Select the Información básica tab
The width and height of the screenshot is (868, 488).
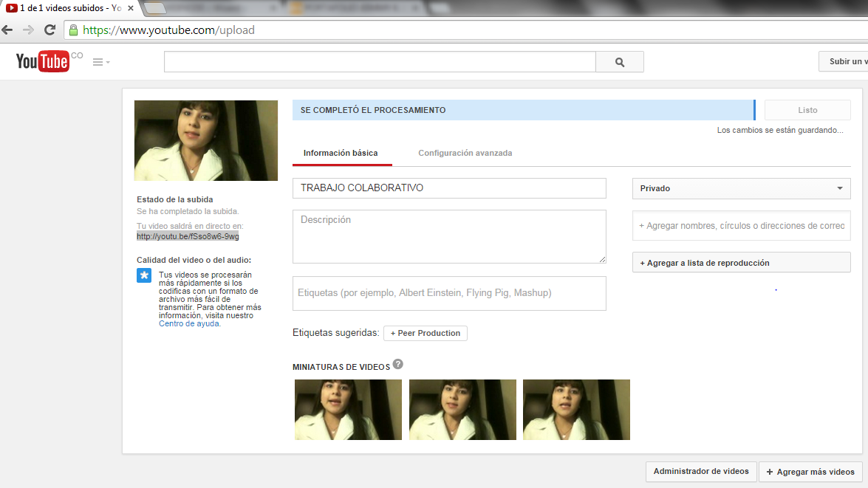point(341,153)
